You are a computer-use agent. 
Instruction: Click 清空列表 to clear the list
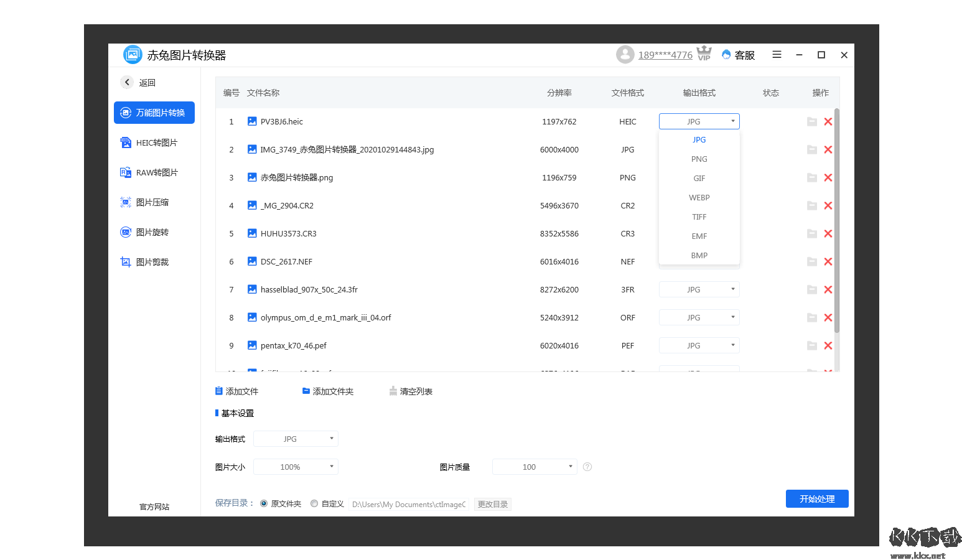(411, 391)
